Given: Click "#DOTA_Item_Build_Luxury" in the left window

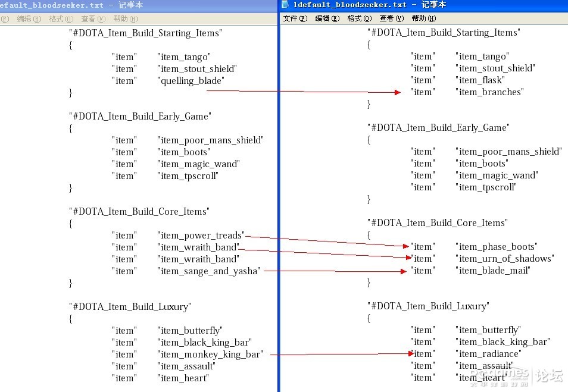Looking at the screenshot, I should (x=130, y=307).
